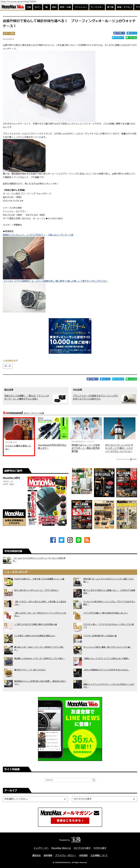140x868 pixels.
Task: Open the 時計 navigation tab
Action: tap(54, 7)
